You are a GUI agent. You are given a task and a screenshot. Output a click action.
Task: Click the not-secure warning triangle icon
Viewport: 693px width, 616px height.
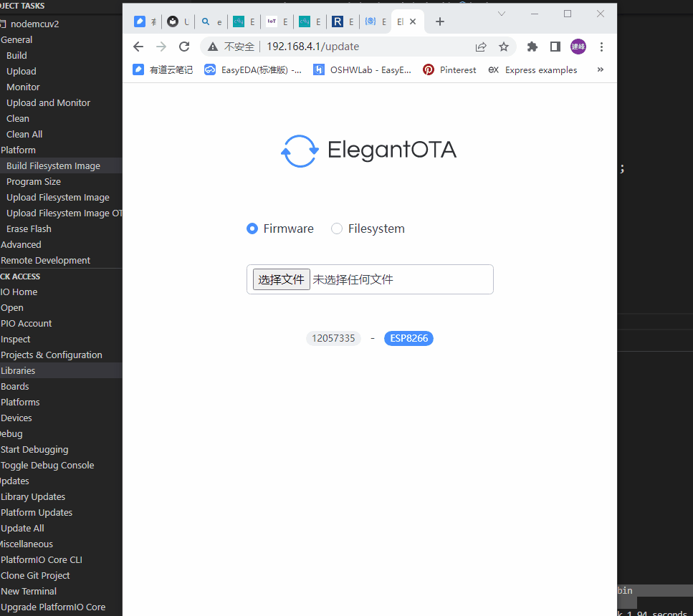213,47
